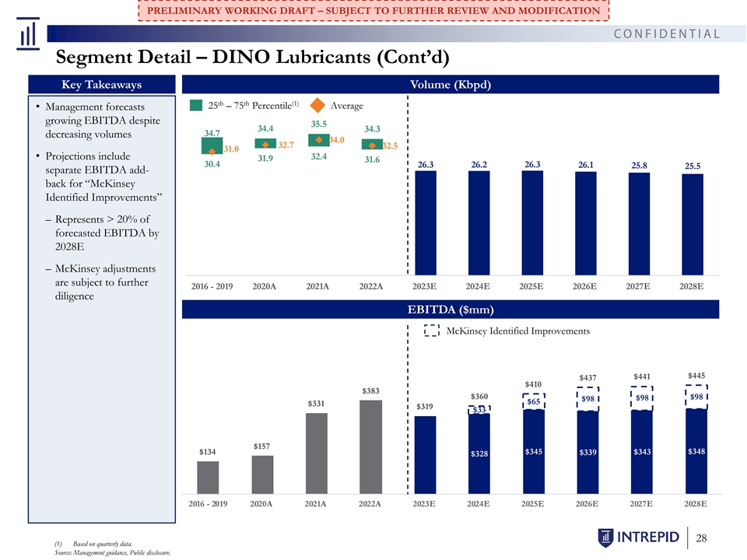
Task: Click the 25.5 volume value label
Action: (693, 166)
